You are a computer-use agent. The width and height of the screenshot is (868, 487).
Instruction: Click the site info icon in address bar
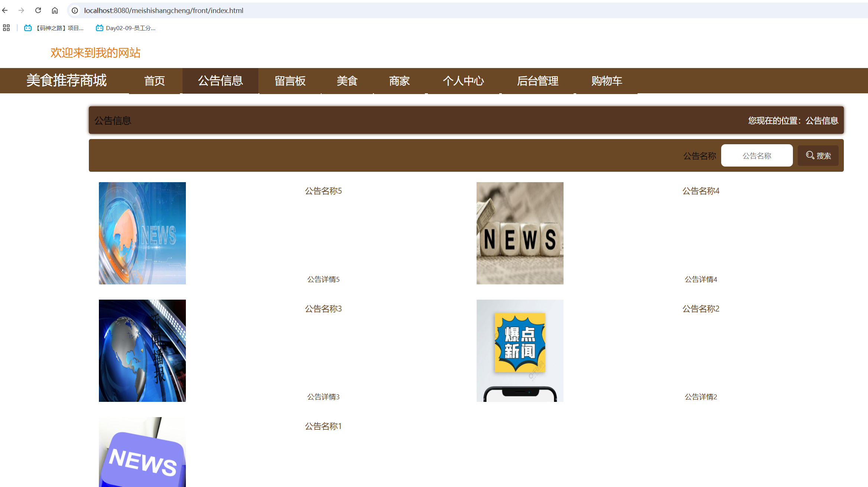pos(75,10)
